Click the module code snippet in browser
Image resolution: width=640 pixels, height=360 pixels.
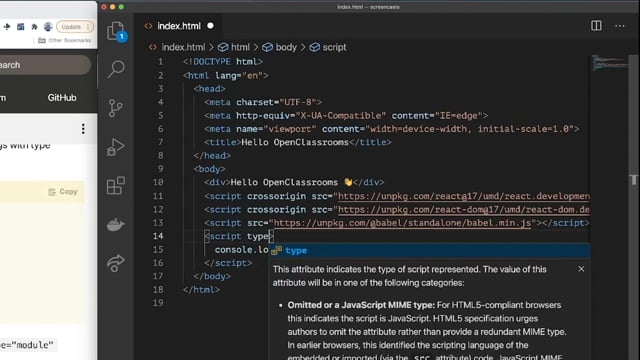point(27,345)
